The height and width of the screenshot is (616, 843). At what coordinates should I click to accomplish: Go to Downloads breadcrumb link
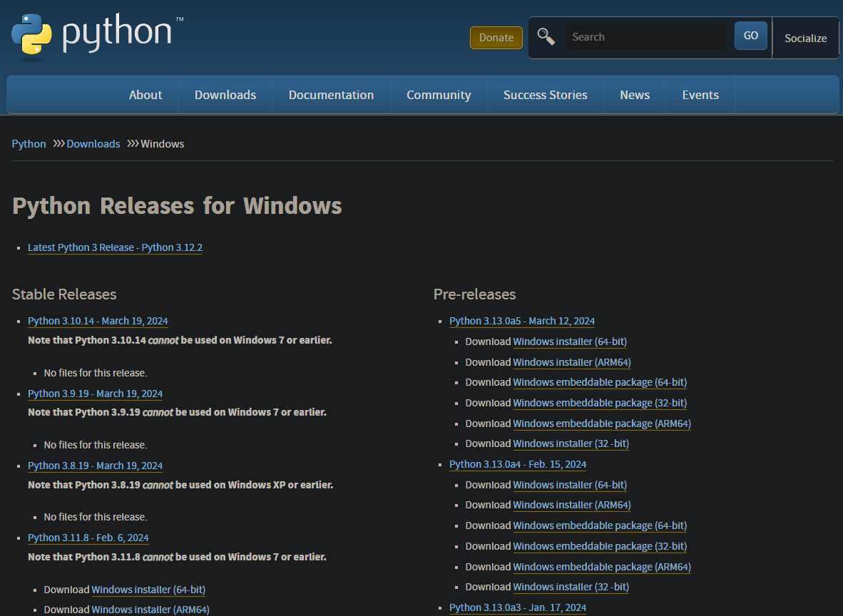point(93,144)
